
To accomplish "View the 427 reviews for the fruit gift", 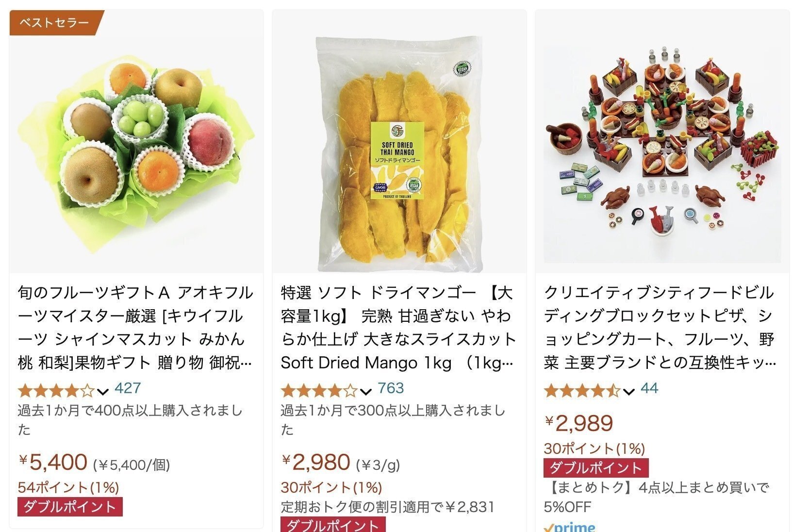I will (x=128, y=388).
